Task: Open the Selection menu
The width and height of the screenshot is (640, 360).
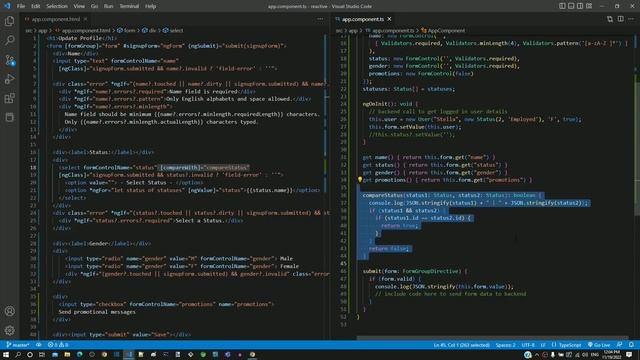Action: [57, 6]
